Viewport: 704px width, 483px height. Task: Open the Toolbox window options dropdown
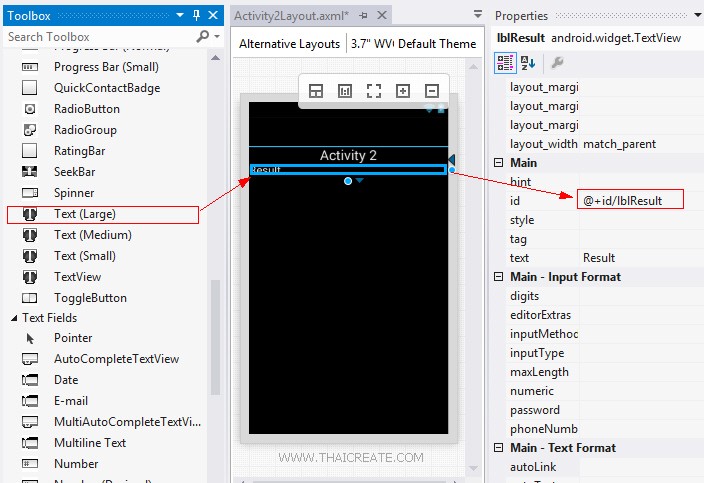[180, 16]
